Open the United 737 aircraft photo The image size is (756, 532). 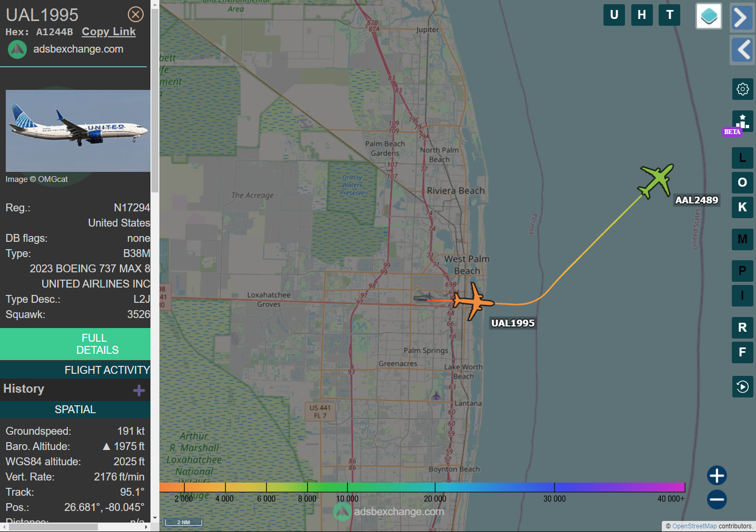[78, 130]
